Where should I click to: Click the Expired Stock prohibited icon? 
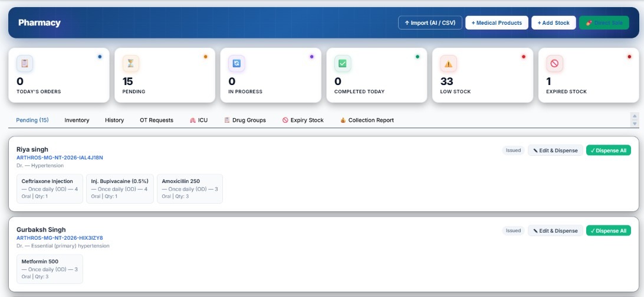(x=554, y=63)
